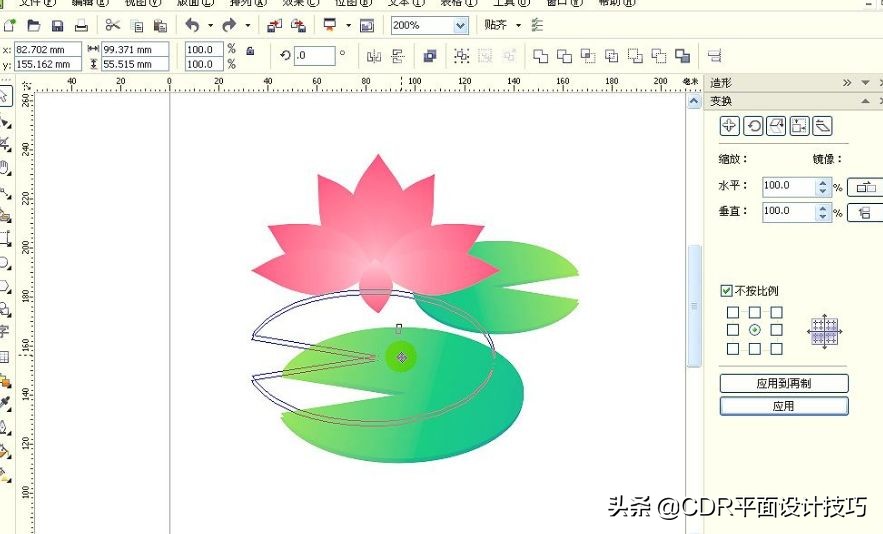The height and width of the screenshot is (534, 883).
Task: Apply Back Minus Front shaping
Action: [x=659, y=56]
